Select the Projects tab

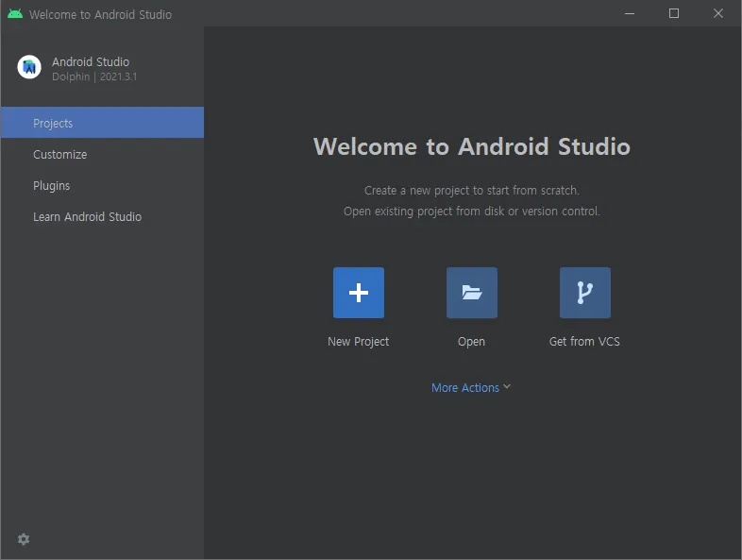53,124
